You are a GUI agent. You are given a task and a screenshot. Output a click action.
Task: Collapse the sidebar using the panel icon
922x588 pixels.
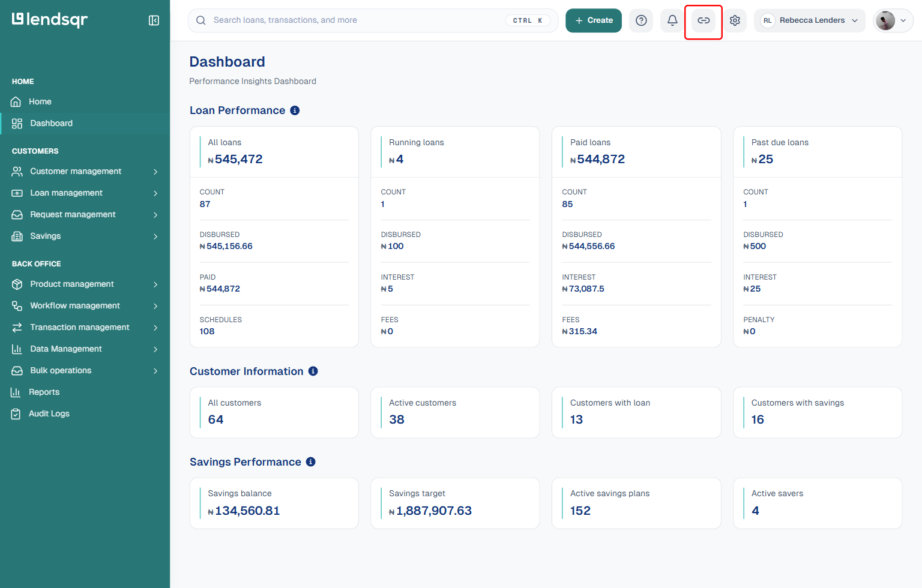pyautogui.click(x=154, y=20)
